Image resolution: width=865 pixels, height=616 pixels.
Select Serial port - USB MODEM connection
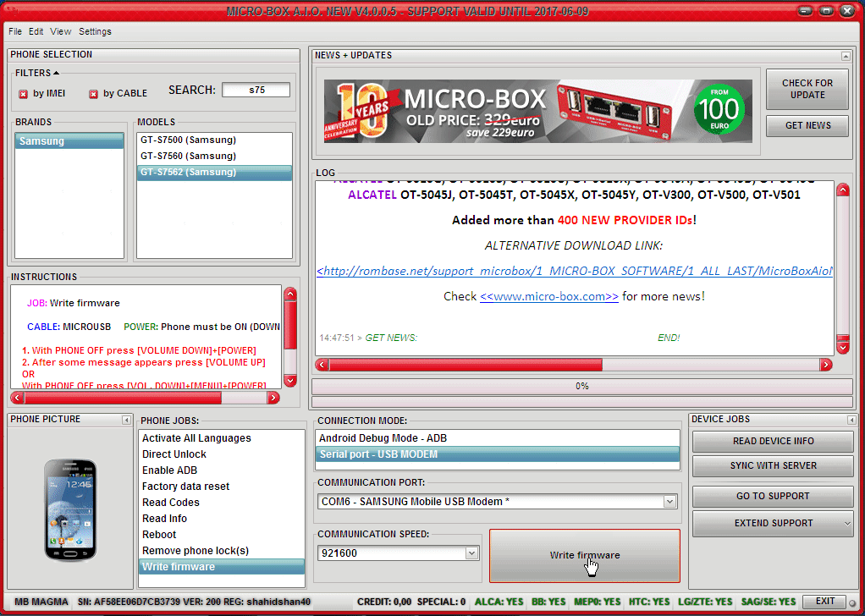pyautogui.click(x=497, y=454)
